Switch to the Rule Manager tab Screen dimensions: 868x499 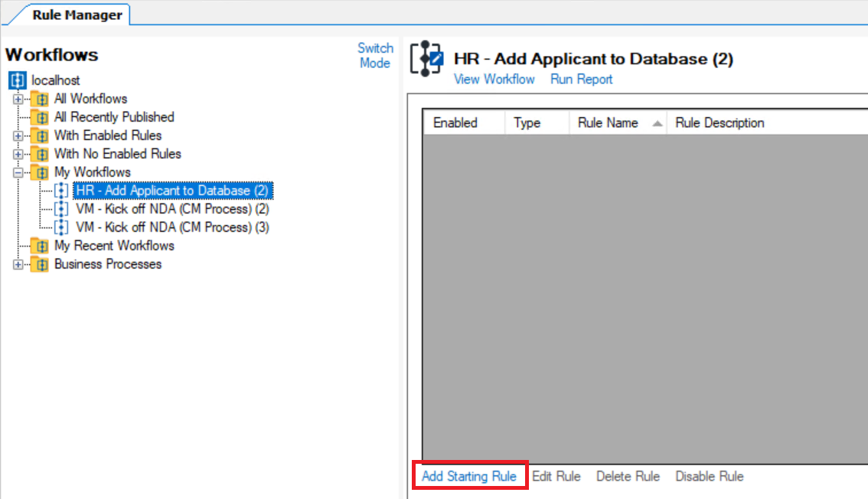[77, 15]
